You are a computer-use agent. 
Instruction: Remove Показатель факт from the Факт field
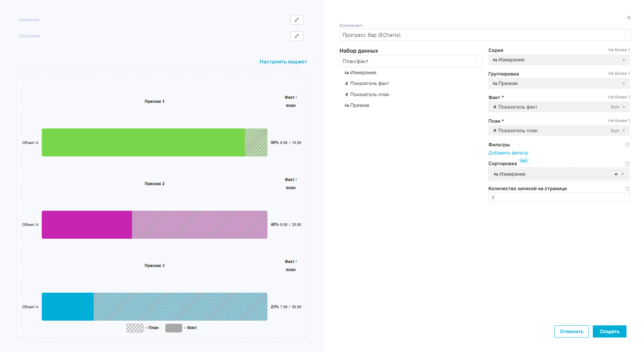[623, 107]
